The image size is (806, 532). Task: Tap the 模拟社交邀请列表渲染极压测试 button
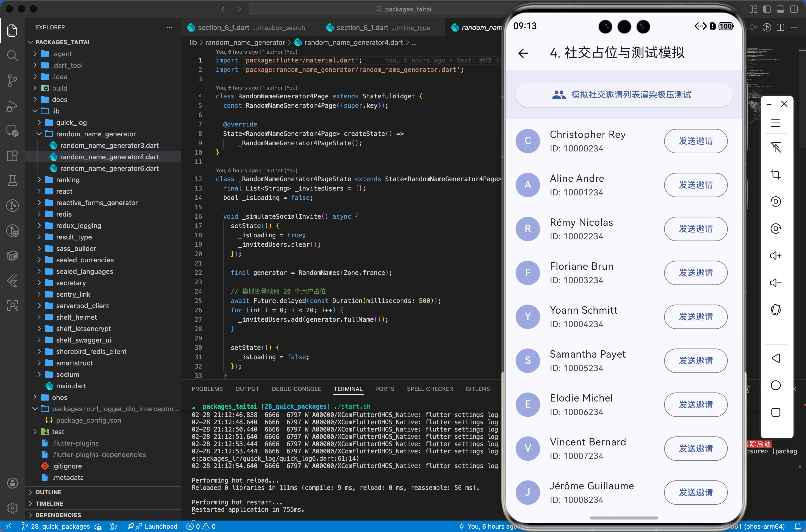(624, 95)
